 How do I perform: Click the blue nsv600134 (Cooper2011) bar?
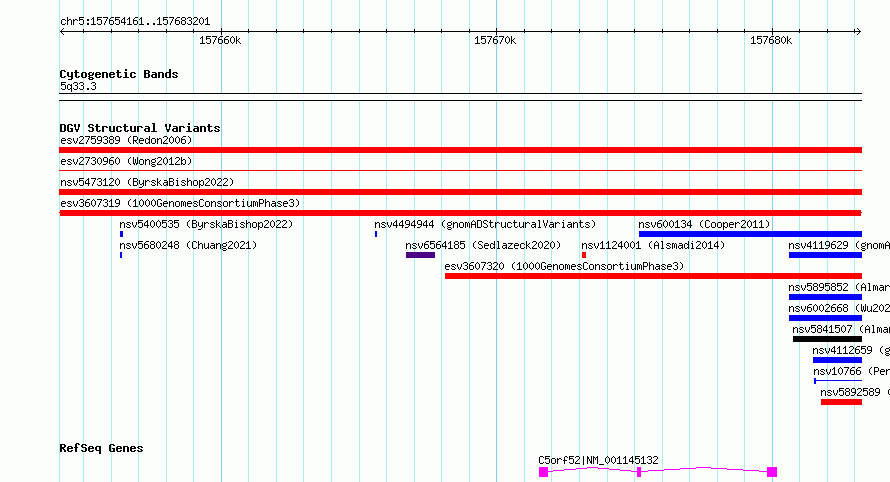pyautogui.click(x=750, y=234)
